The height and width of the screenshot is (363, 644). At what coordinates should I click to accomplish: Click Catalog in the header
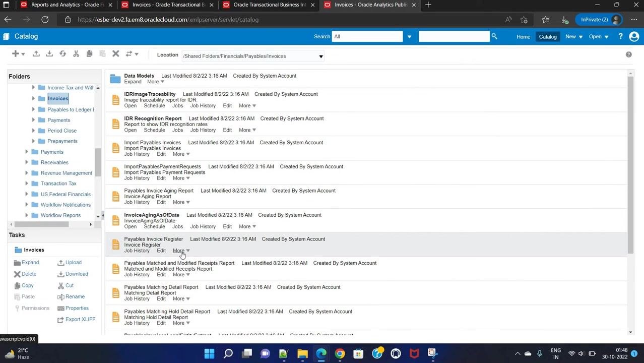pyautogui.click(x=548, y=36)
